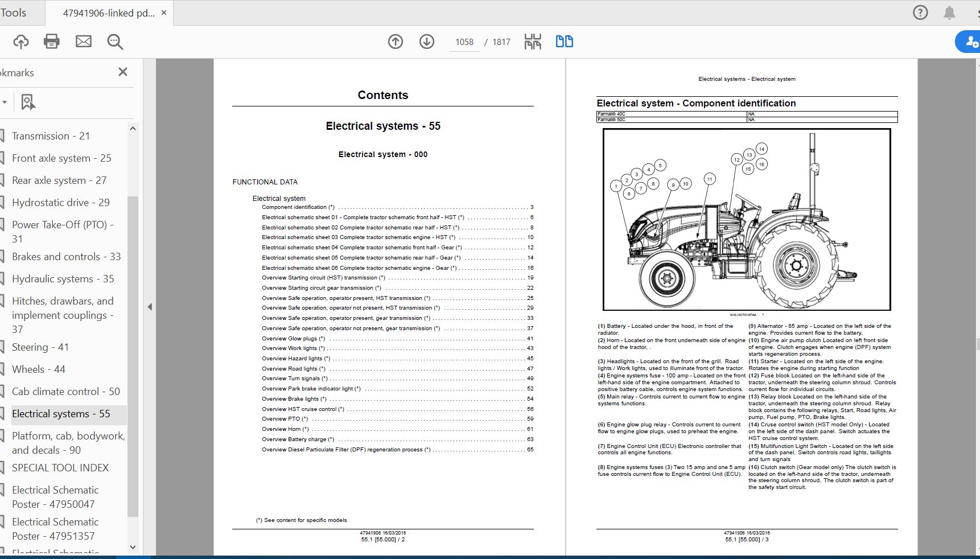Click Overview Brake lights contents entry
The width and height of the screenshot is (980, 559).
pyautogui.click(x=397, y=399)
